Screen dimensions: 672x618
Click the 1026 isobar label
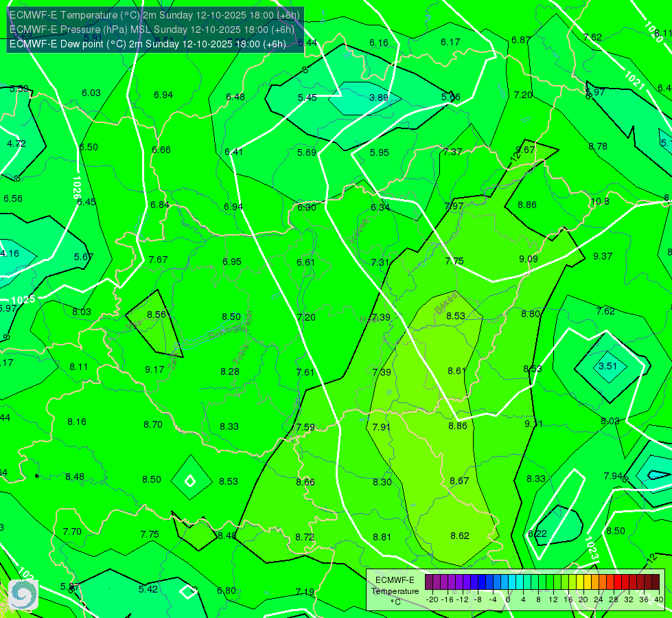[77, 188]
